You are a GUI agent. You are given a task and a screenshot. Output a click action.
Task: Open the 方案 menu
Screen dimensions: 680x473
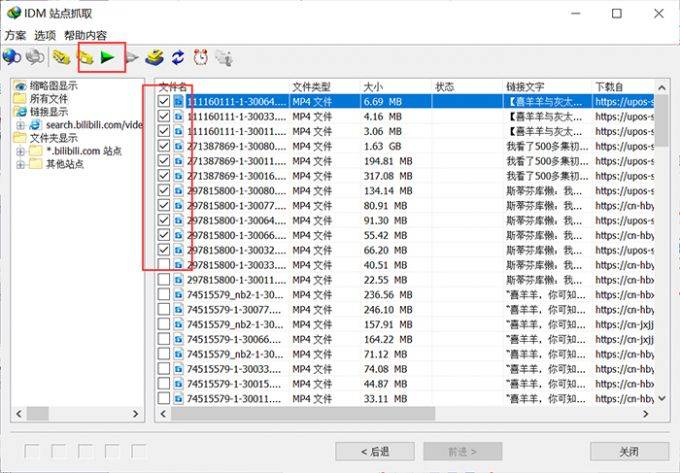point(16,36)
